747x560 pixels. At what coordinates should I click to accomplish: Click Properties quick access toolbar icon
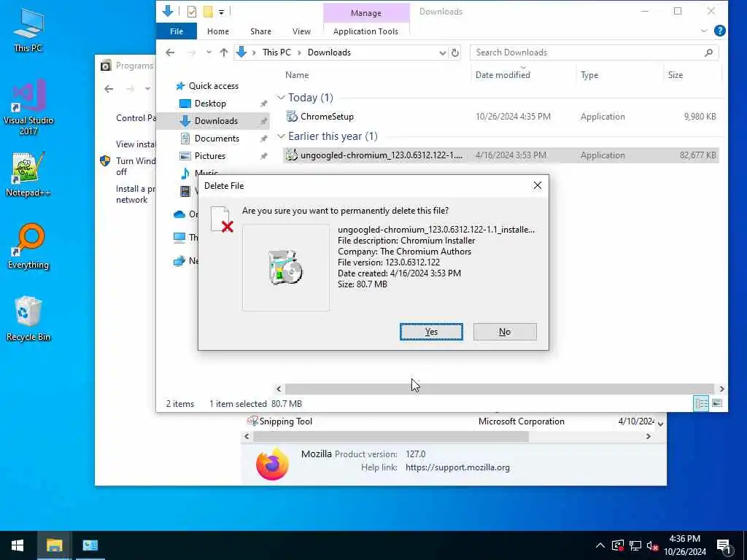[x=192, y=12]
